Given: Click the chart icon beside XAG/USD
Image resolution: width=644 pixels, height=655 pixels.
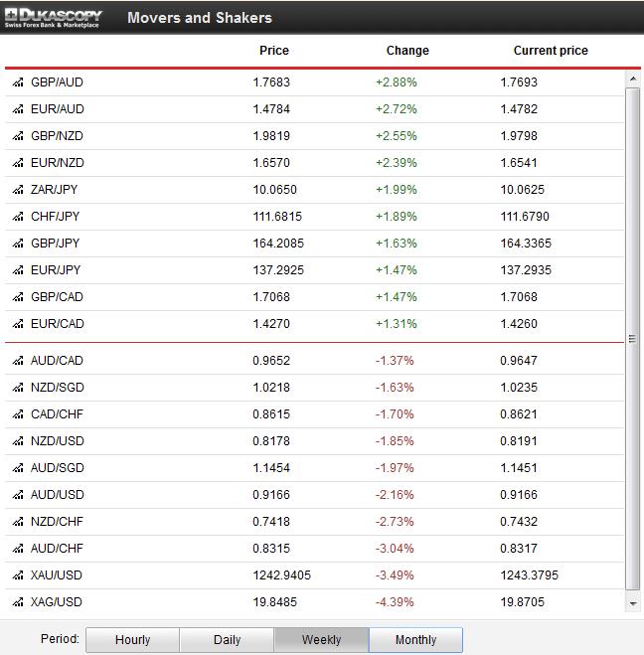Looking at the screenshot, I should click(x=18, y=601).
